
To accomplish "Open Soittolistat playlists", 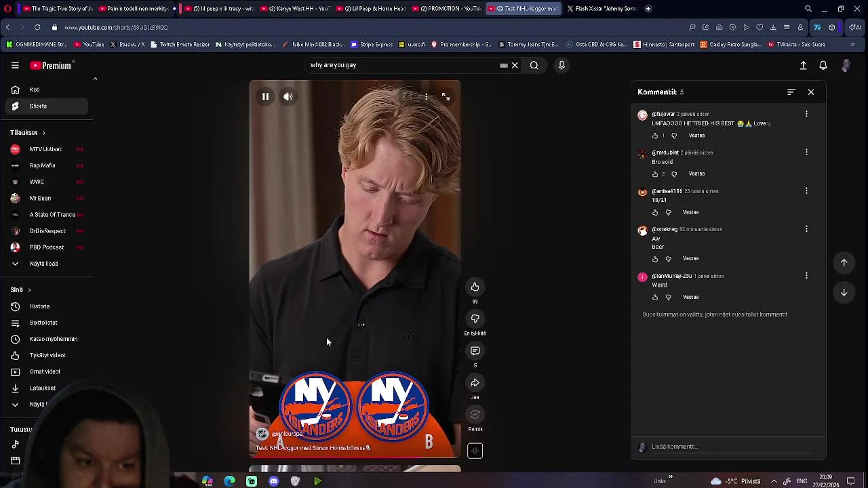I will pos(46,323).
